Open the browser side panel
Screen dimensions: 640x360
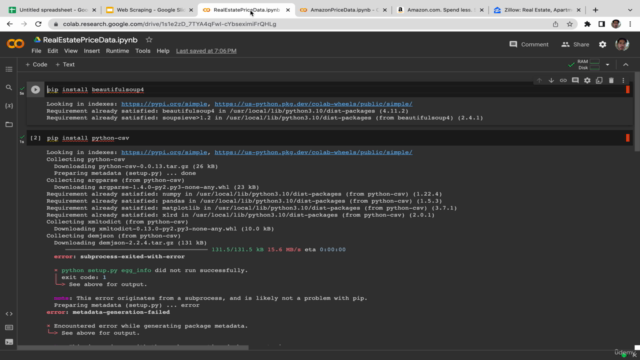[x=602, y=24]
